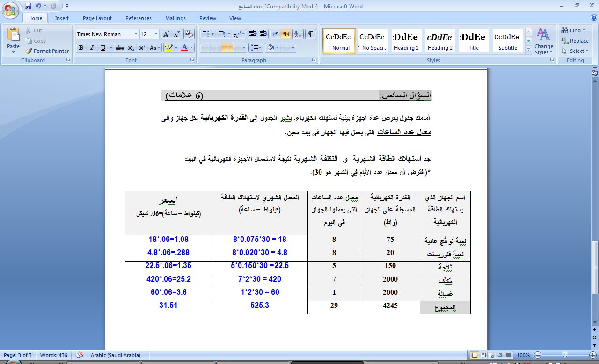Undo the last action
The height and width of the screenshot is (364, 599).
[x=39, y=6]
